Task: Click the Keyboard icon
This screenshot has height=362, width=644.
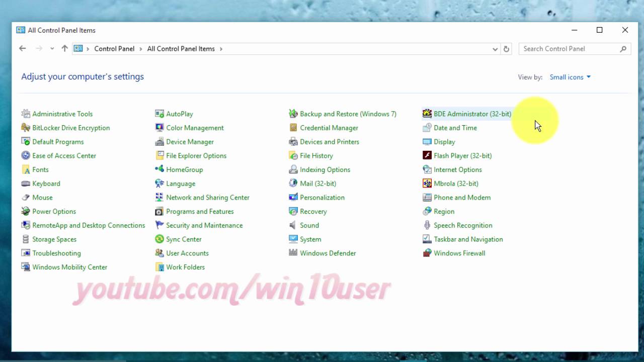Action: click(x=26, y=184)
